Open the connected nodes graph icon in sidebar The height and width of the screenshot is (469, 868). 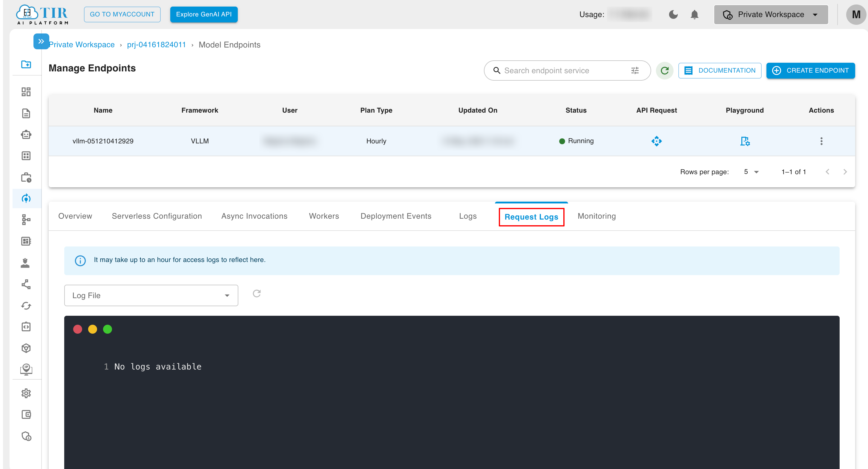26,284
